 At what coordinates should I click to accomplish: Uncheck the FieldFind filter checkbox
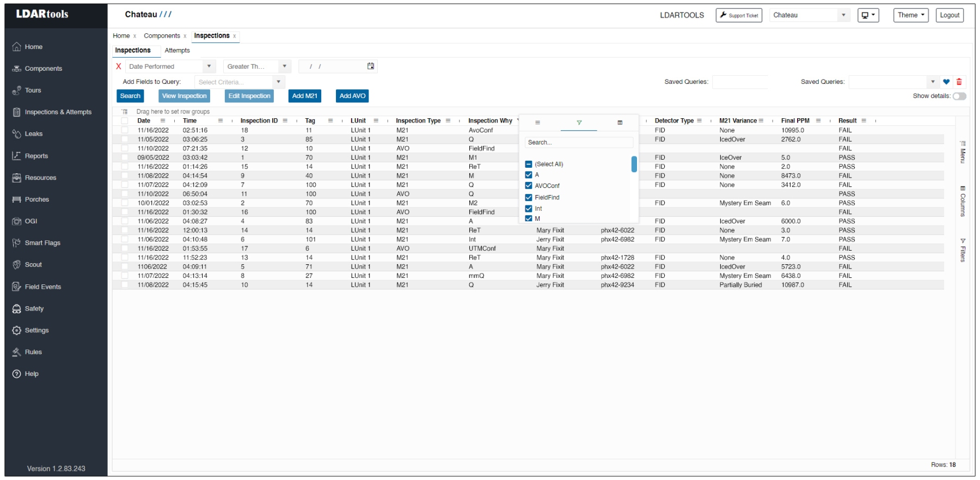tap(529, 197)
